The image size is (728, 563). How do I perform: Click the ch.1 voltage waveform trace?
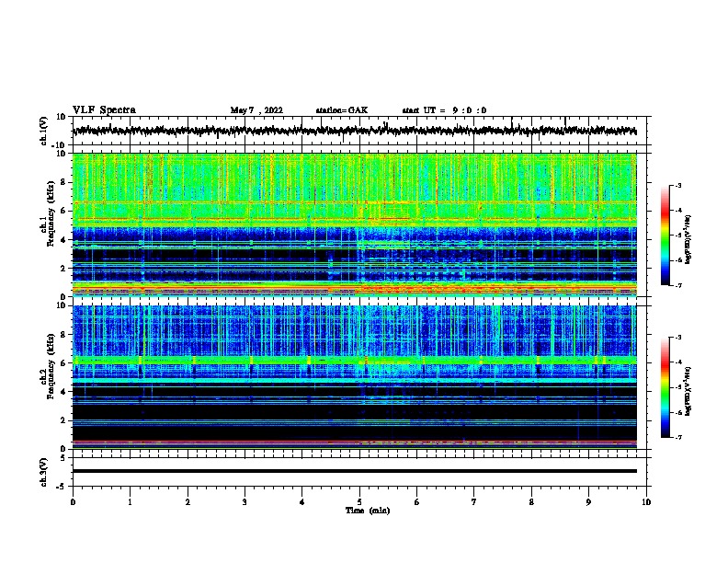(354, 131)
